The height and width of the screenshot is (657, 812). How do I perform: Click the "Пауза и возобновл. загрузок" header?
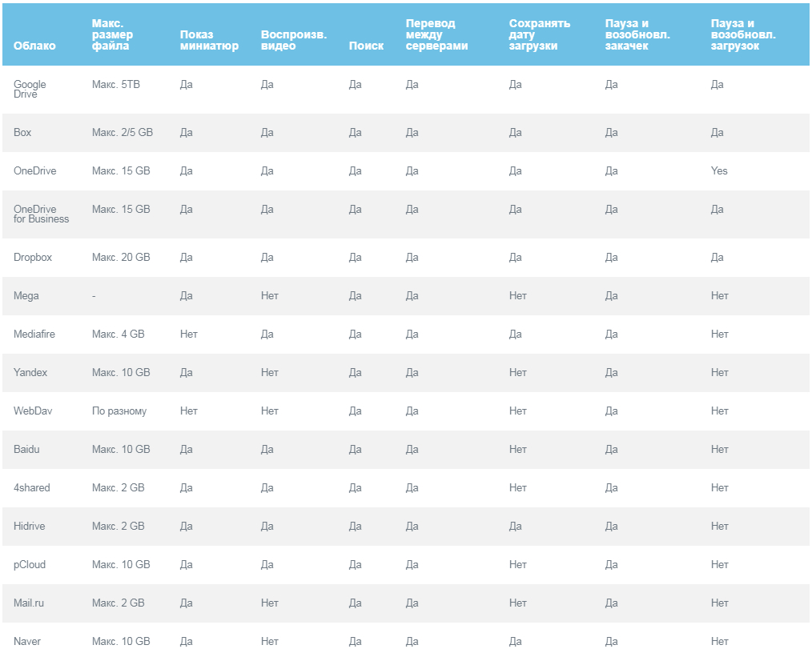(743, 34)
